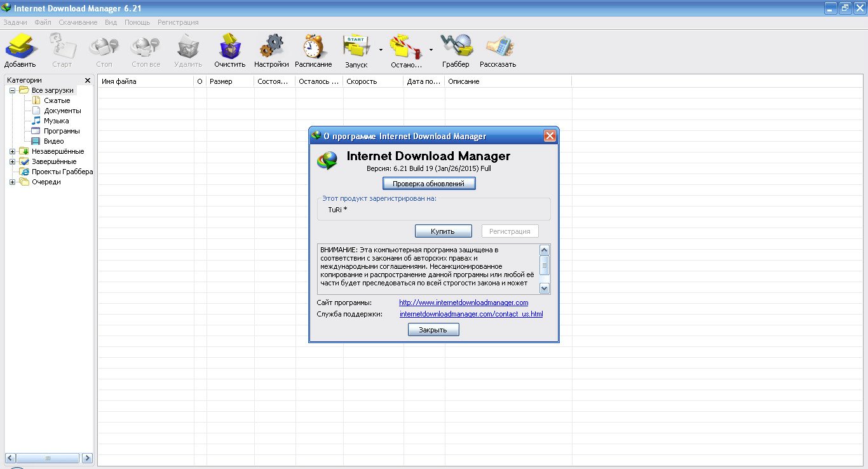Sort by Размер column header

[230, 81]
